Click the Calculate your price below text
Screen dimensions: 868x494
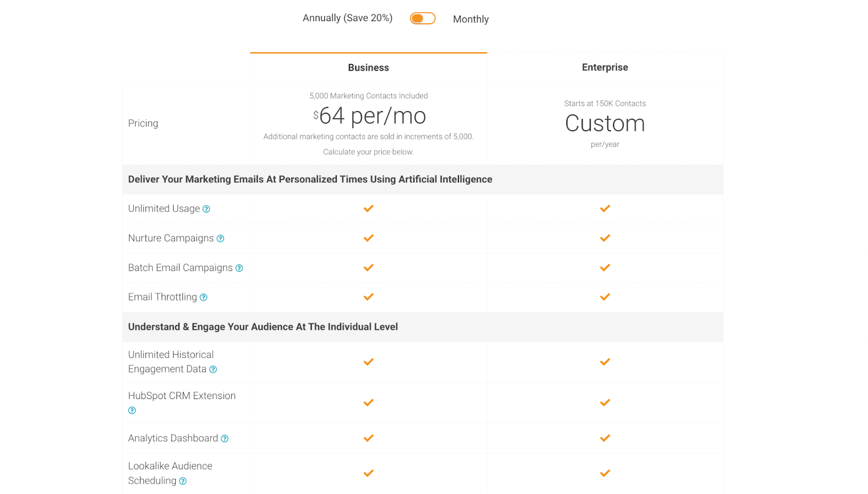(x=368, y=152)
